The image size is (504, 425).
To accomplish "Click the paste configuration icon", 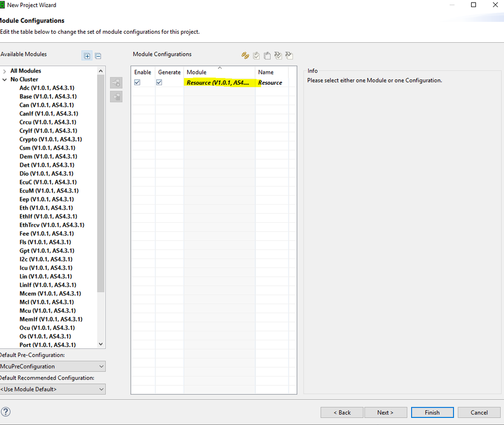I will pyautogui.click(x=267, y=55).
